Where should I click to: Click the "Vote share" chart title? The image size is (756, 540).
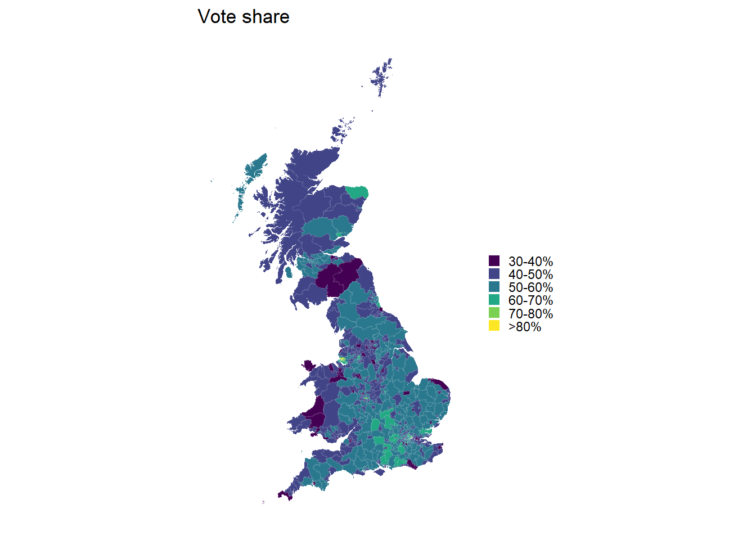(244, 17)
